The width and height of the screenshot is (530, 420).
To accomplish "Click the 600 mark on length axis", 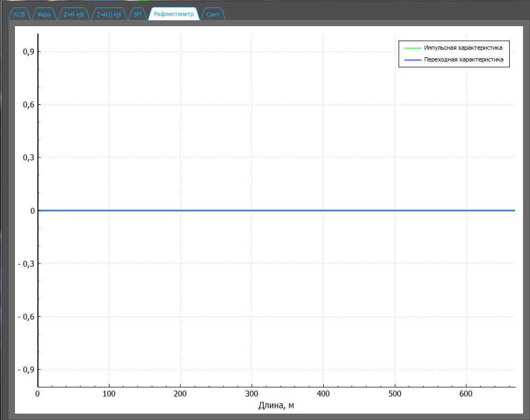I will 466,393.
